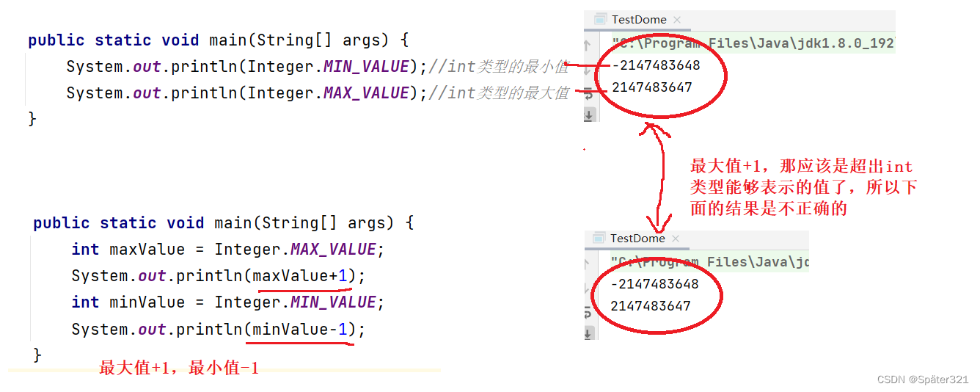Click the line int minValue = Integer.MIN_VALUE;
980x392 pixels.
[228, 302]
